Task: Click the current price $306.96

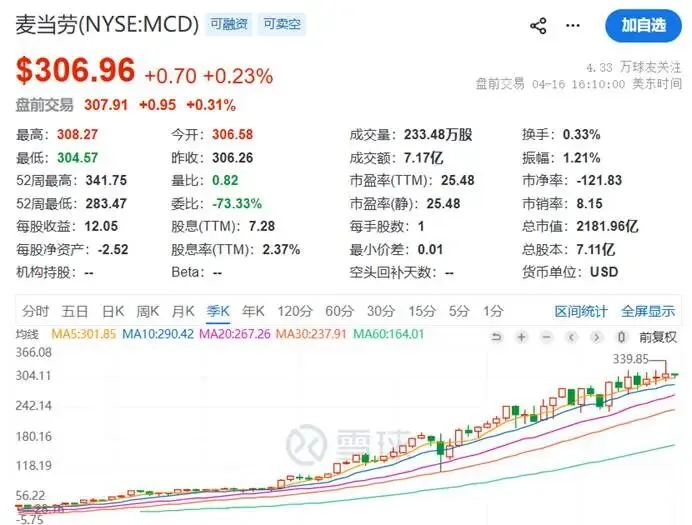Action: pos(75,71)
